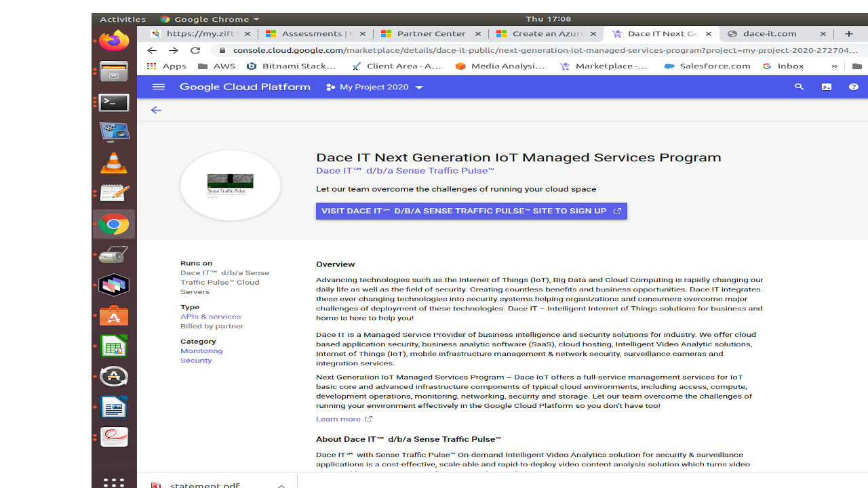The image size is (868, 488).
Task: Switch to the my.zift tab
Action: 201,33
